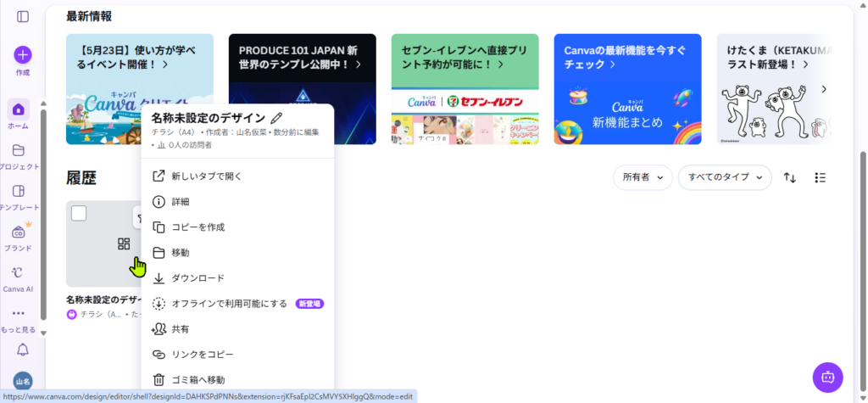The image size is (868, 403).
Task: Click the carousel next arrow on news cards
Action: click(824, 89)
